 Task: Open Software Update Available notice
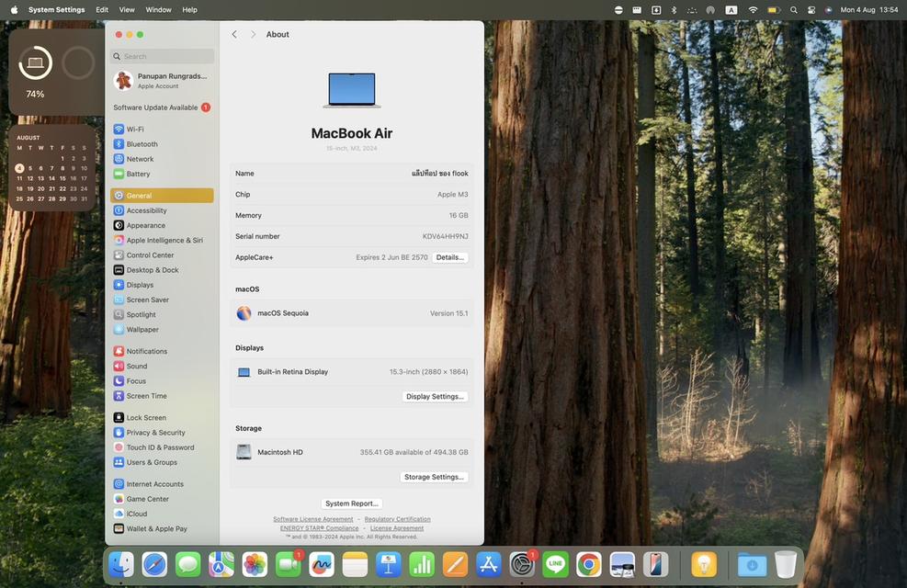pyautogui.click(x=162, y=107)
